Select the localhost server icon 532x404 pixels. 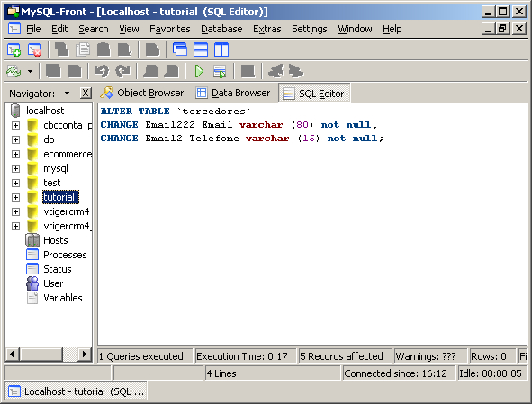[15, 111]
